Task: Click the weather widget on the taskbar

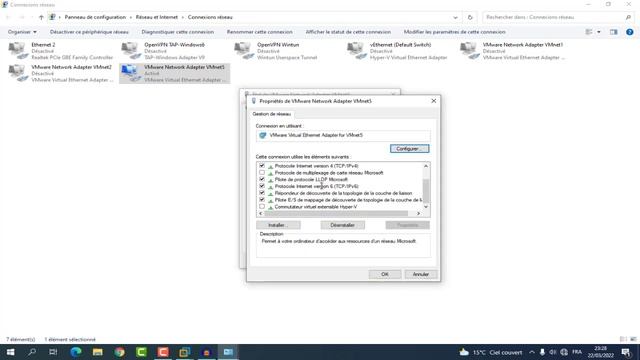Action: (491, 352)
